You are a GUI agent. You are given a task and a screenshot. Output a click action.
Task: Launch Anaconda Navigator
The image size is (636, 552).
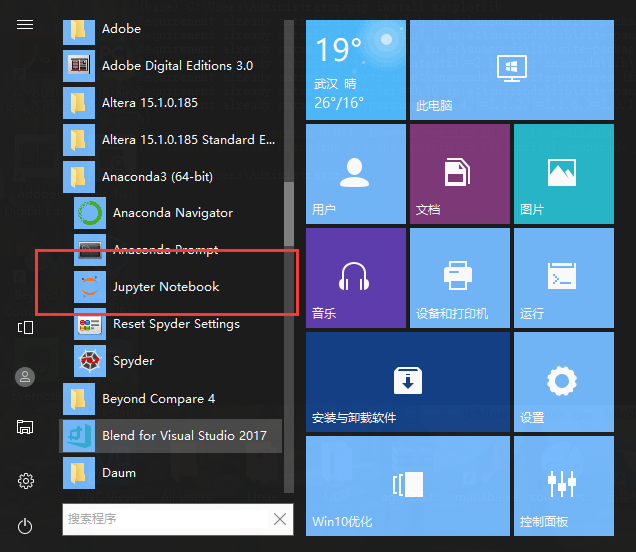[178, 213]
